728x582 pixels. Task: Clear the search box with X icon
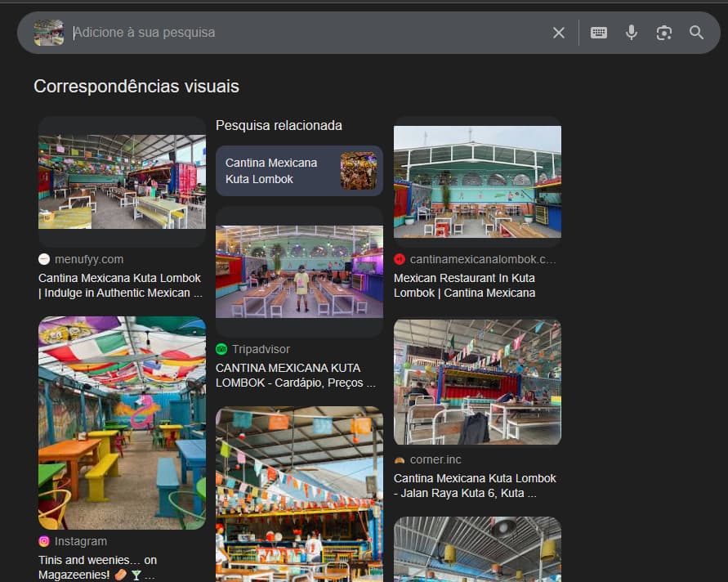tap(559, 33)
